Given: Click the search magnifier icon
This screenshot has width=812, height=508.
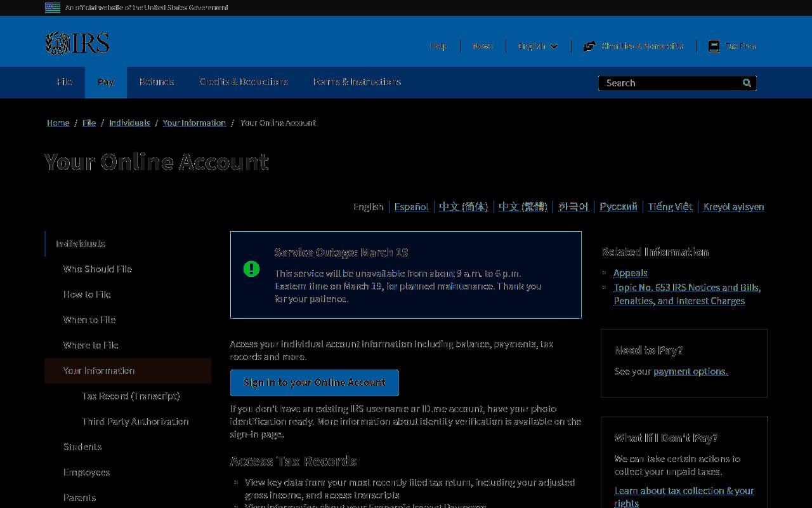Looking at the screenshot, I should [747, 83].
